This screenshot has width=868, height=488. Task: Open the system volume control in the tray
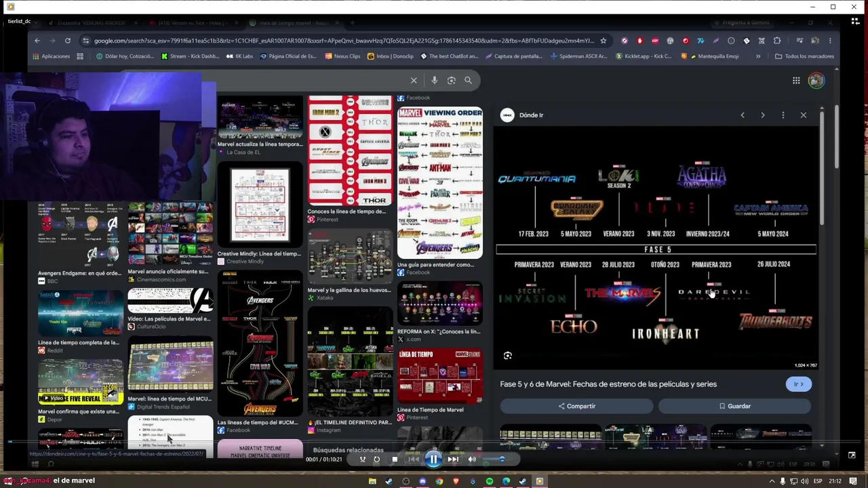(x=804, y=481)
